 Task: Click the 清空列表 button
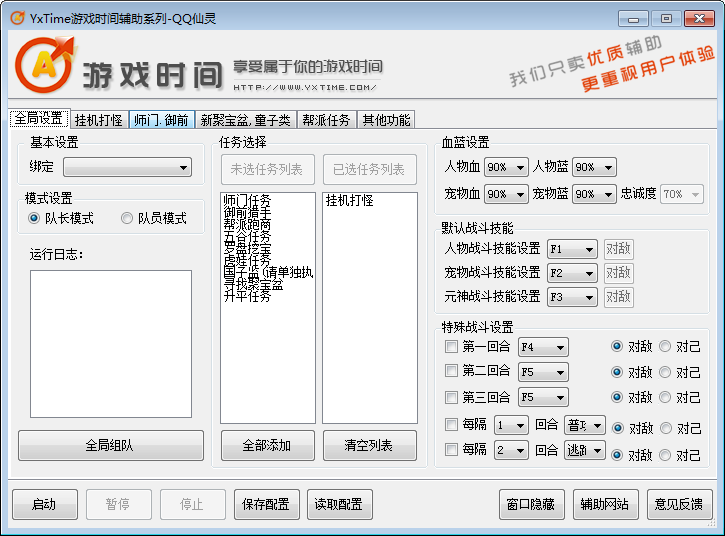click(369, 445)
